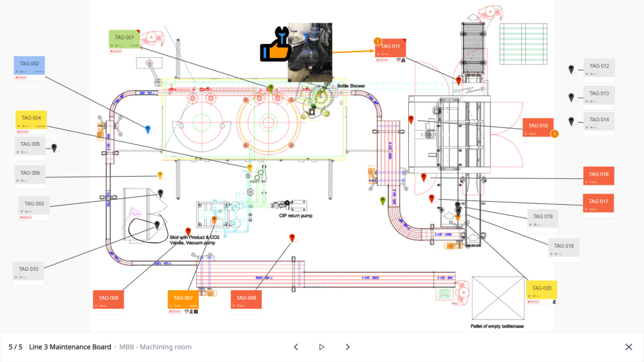This screenshot has width=644, height=362.
Task: Go to the previous slide arrow
Action: 296,347
